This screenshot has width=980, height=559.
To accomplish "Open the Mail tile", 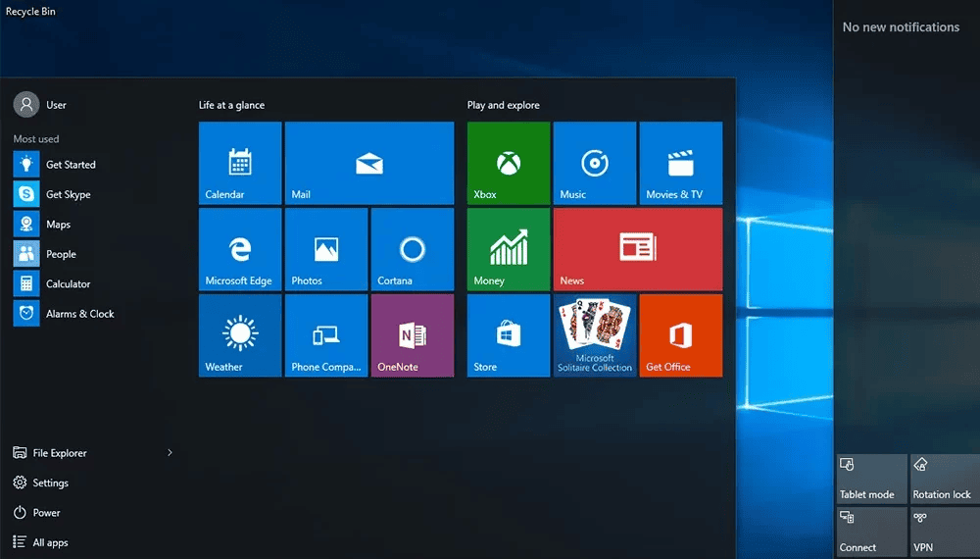I will click(x=369, y=163).
